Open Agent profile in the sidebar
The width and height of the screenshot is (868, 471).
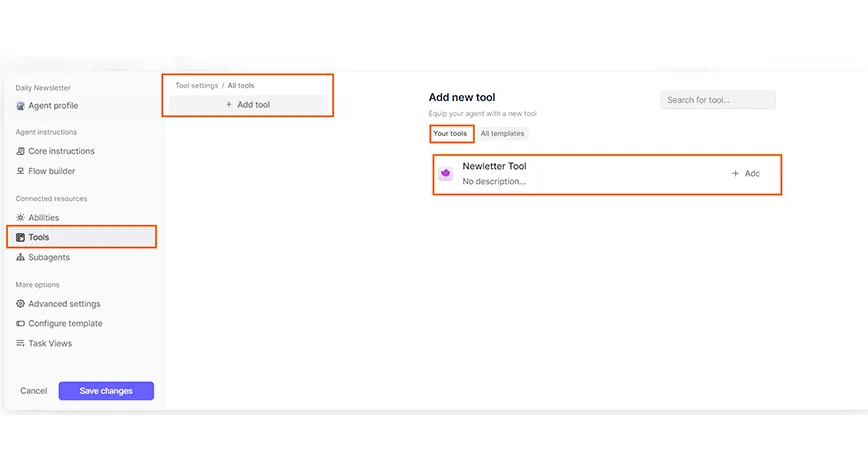coord(52,106)
